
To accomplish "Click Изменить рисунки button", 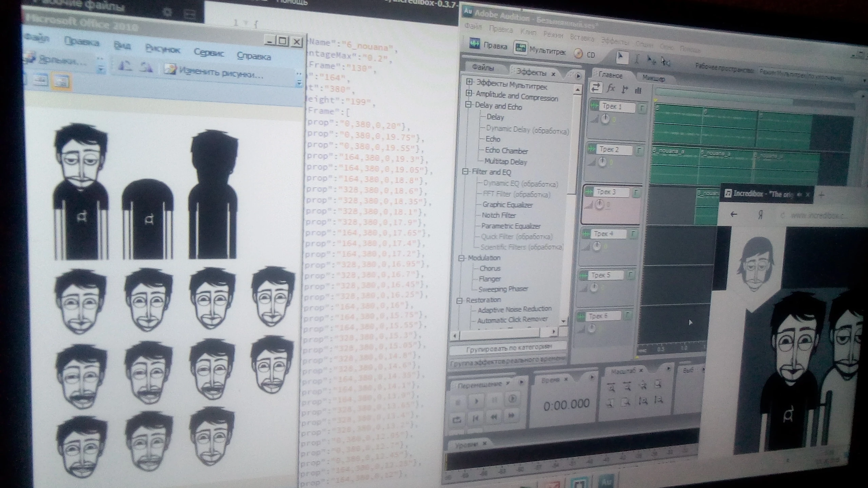I will point(214,72).
